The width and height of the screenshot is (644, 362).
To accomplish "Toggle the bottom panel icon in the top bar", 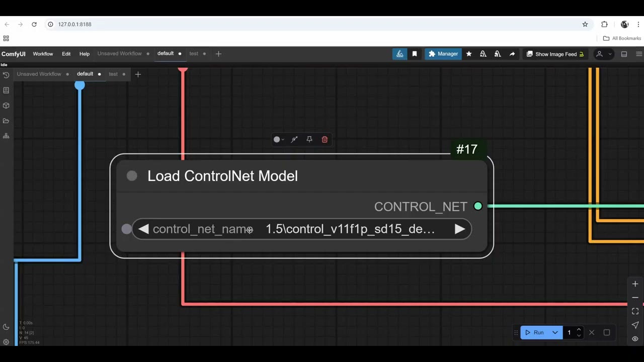I will click(x=624, y=54).
